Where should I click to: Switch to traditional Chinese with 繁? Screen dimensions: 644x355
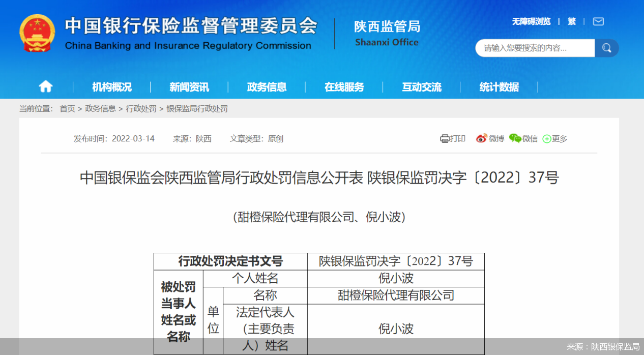click(x=572, y=21)
